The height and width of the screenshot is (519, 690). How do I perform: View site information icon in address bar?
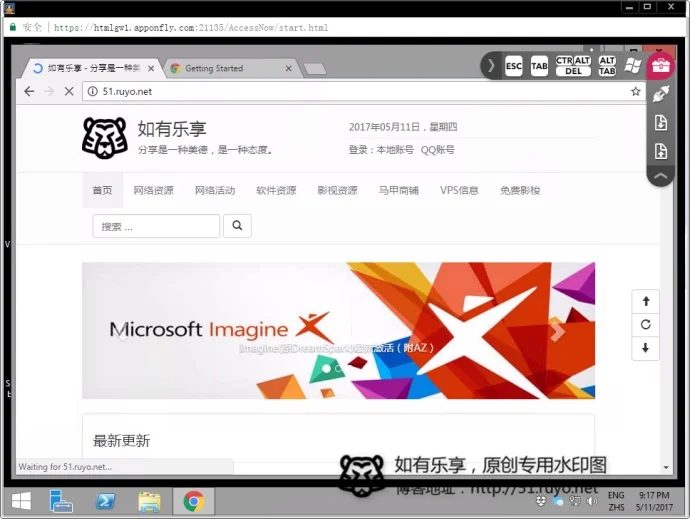pos(92,91)
